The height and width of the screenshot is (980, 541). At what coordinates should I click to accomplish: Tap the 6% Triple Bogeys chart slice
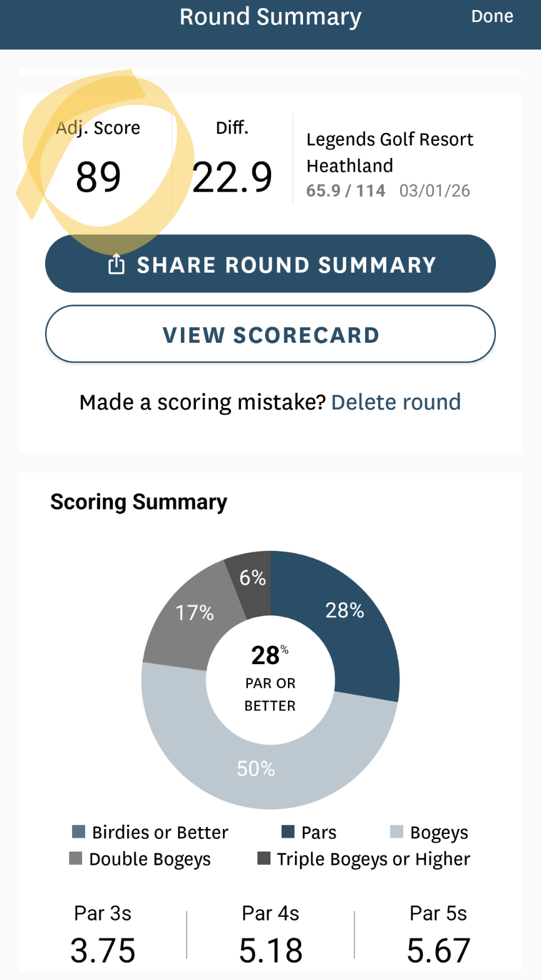[250, 580]
